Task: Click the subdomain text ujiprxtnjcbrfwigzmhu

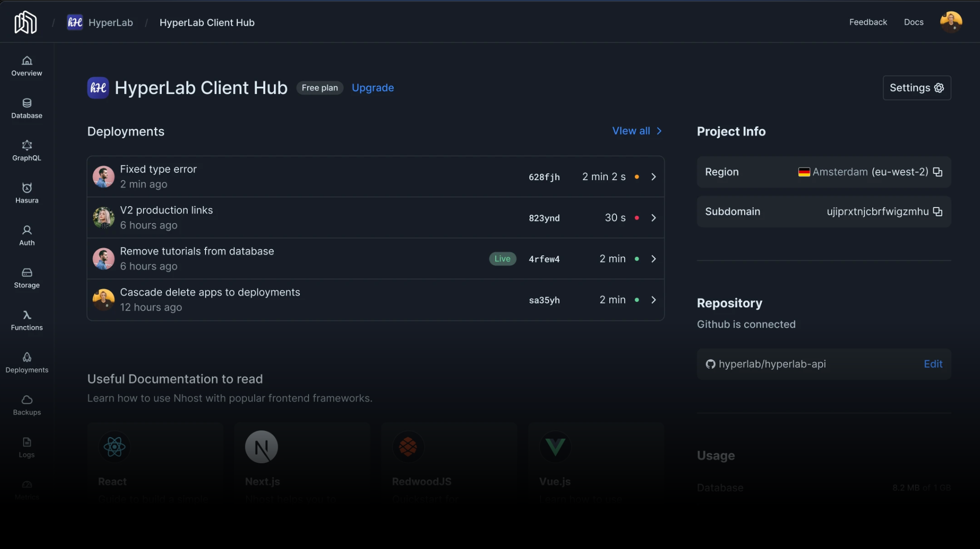Action: 878,212
